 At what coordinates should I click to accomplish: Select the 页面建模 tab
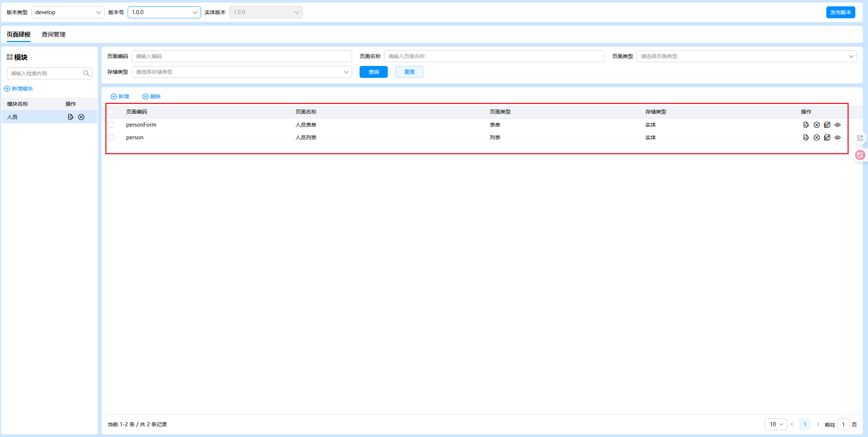19,34
